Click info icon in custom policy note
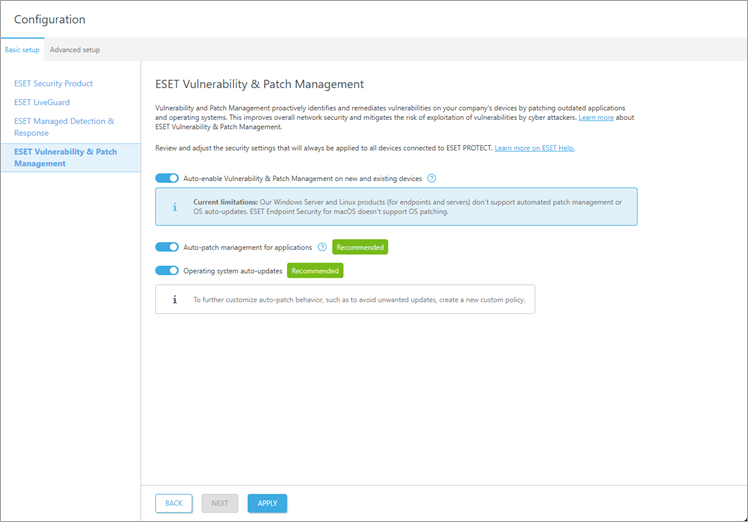 point(175,300)
